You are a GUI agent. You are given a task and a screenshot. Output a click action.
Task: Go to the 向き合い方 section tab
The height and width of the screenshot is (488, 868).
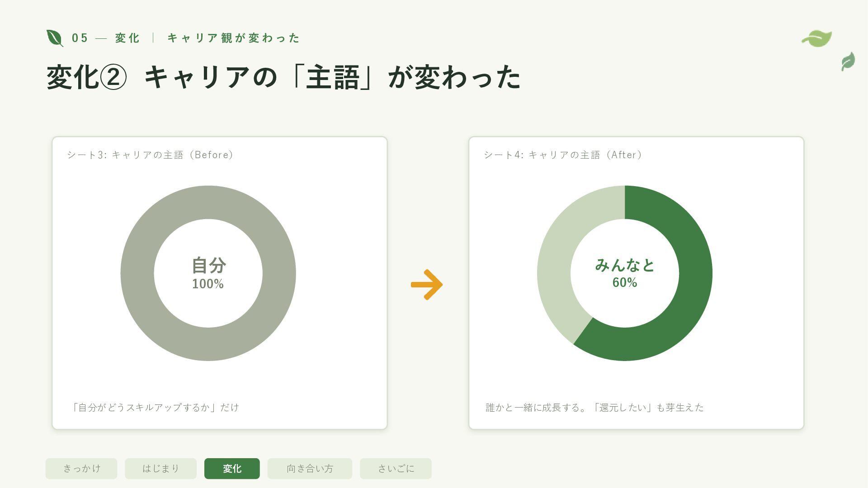click(x=310, y=469)
